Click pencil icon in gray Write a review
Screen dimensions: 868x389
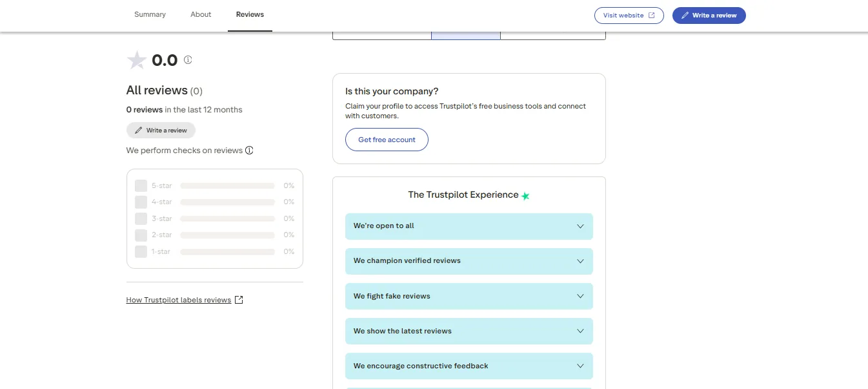click(x=138, y=131)
